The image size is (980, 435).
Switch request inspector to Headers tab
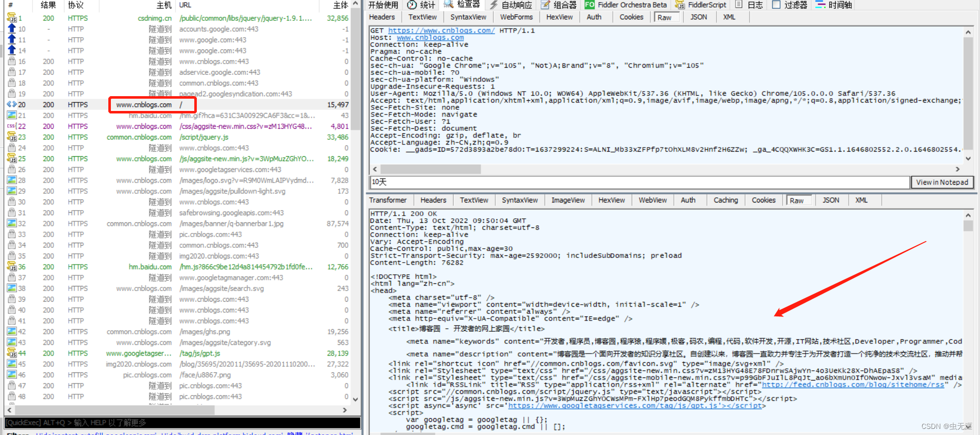pyautogui.click(x=382, y=17)
